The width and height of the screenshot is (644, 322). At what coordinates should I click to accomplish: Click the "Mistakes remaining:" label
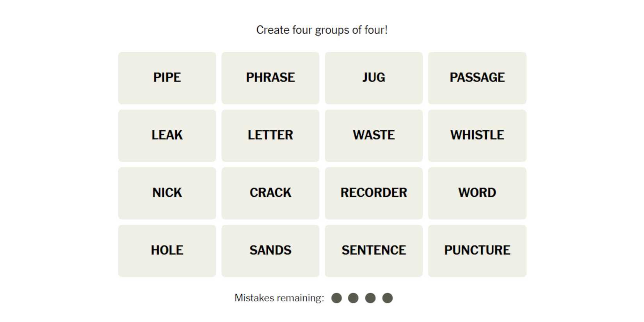click(279, 298)
